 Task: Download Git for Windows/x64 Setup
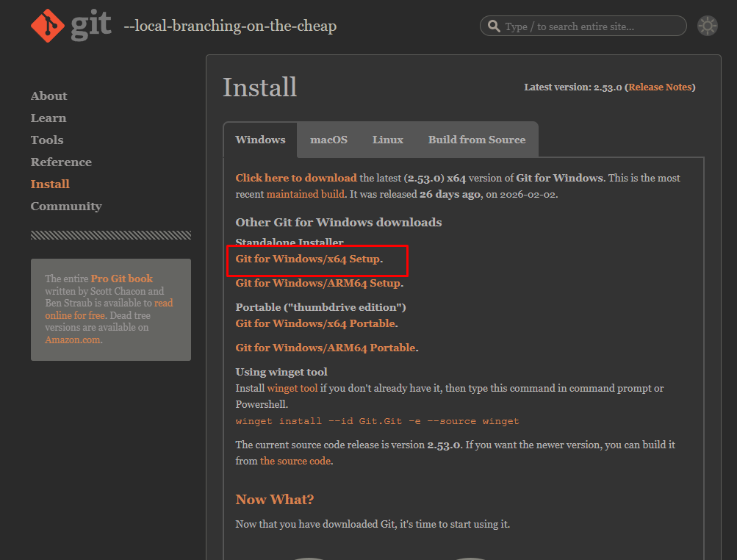(308, 259)
